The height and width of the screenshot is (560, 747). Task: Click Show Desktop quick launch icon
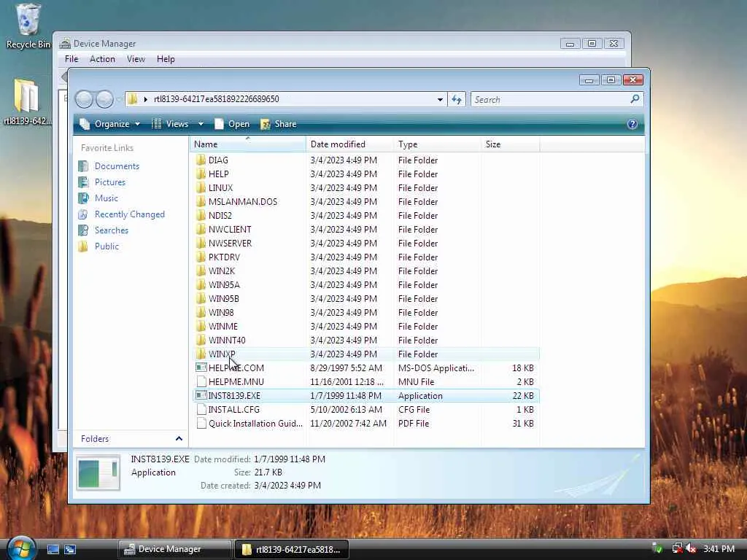point(53,549)
